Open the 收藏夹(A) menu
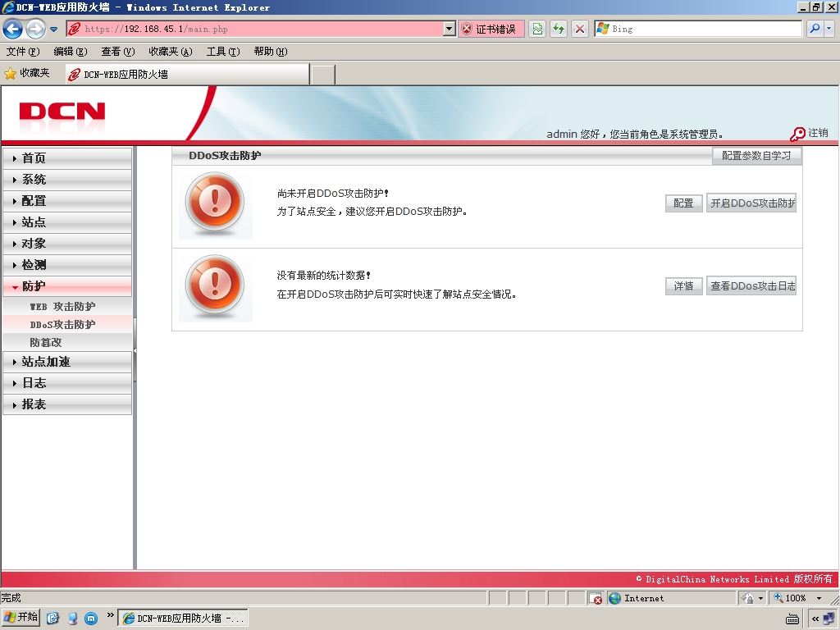Image resolution: width=840 pixels, height=630 pixels. [x=171, y=52]
